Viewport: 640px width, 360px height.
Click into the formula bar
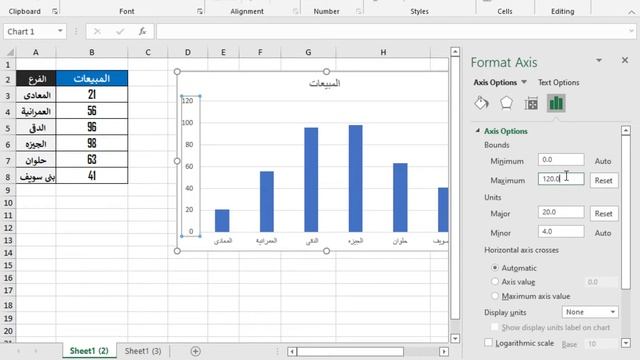coord(391,31)
